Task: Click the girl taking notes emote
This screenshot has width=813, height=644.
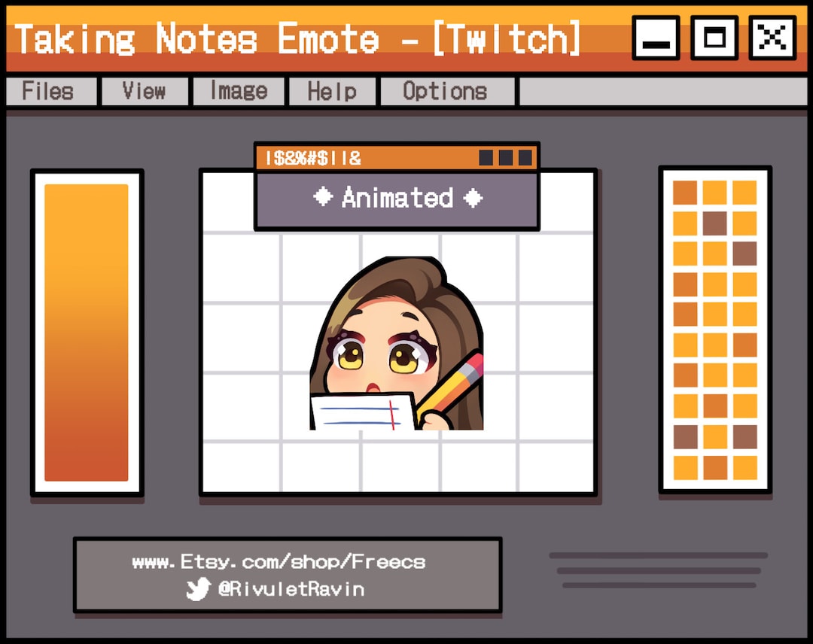Action: pyautogui.click(x=397, y=343)
